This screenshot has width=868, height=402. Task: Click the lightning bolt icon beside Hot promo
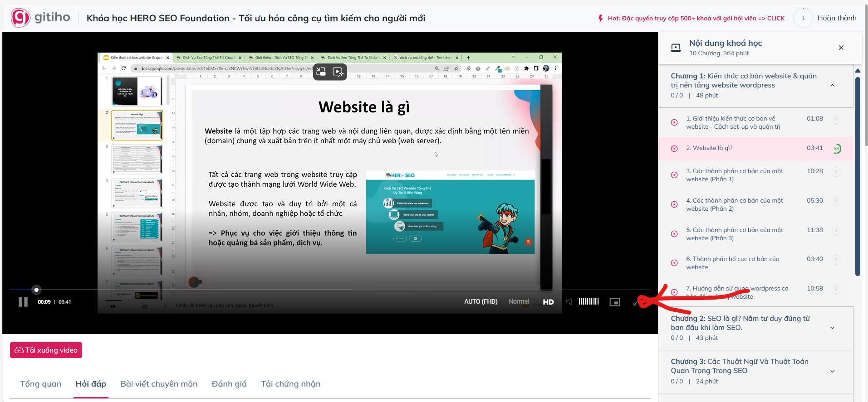click(x=600, y=19)
